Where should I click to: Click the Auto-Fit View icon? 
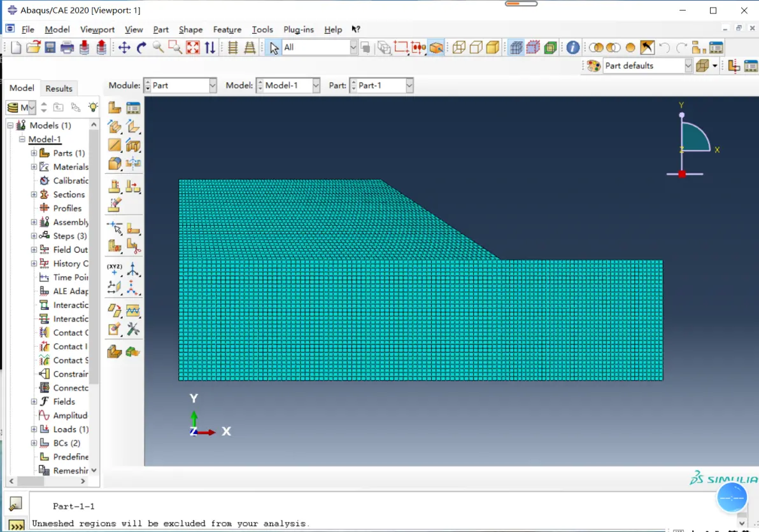point(193,47)
